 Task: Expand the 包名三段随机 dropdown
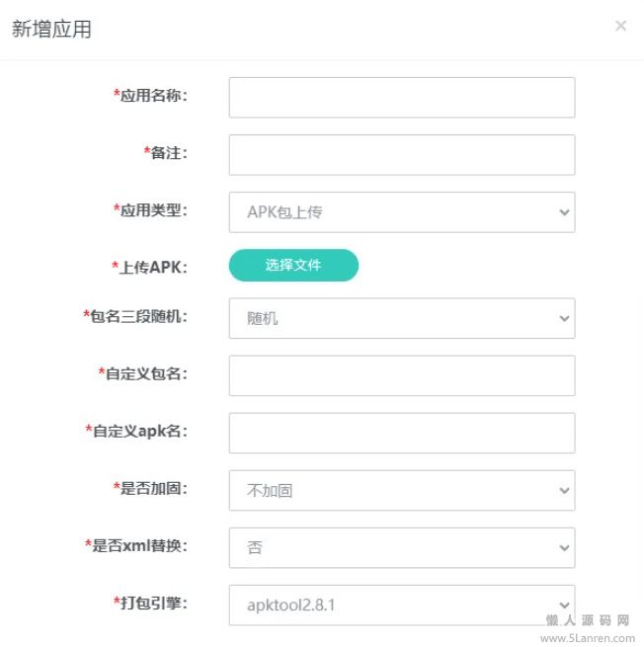coord(401,319)
